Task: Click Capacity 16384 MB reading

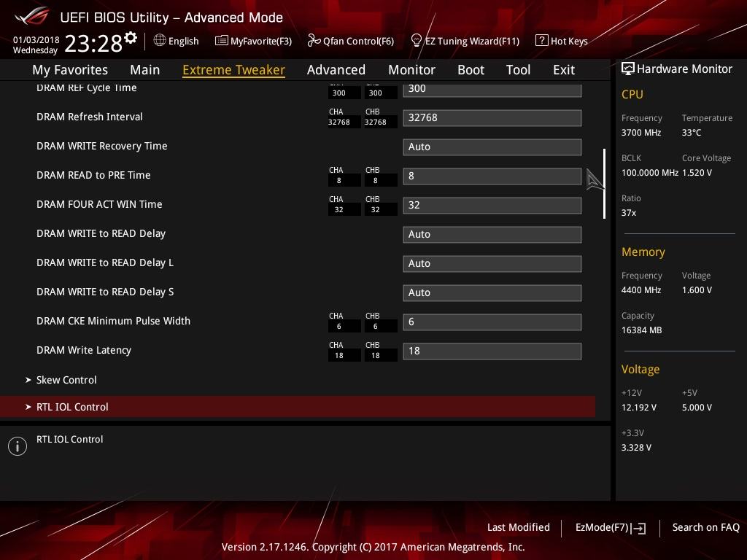Action: pyautogui.click(x=642, y=330)
